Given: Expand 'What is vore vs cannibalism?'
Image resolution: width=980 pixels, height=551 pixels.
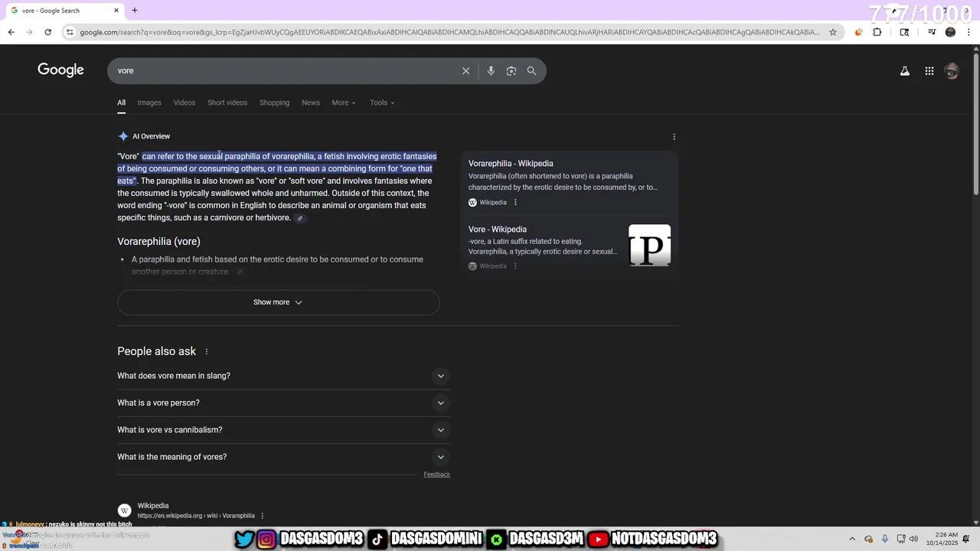Looking at the screenshot, I should pos(283,430).
